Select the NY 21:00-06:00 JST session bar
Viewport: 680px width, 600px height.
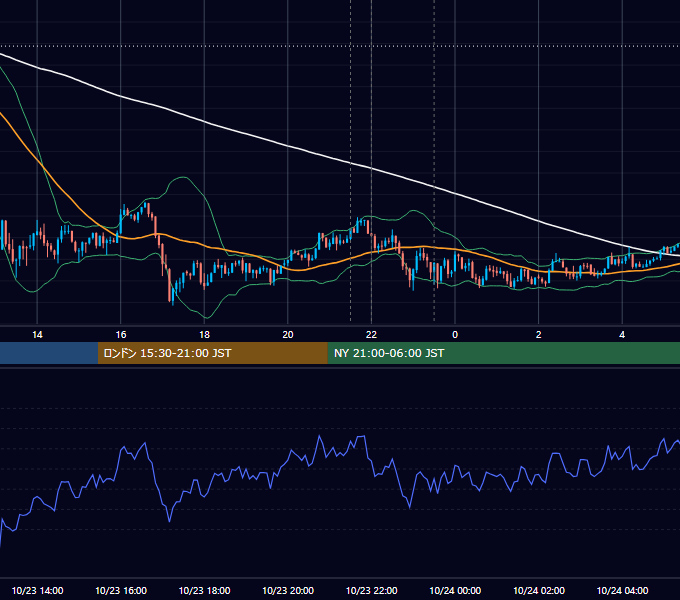pos(503,353)
